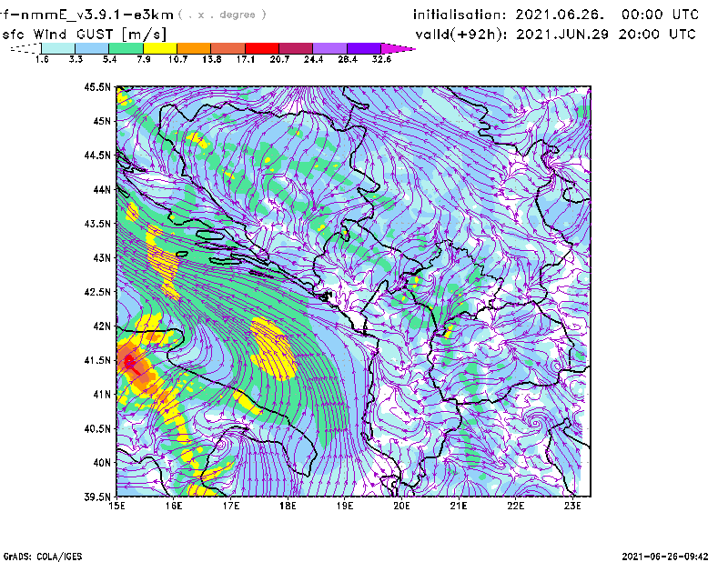This screenshot has height=562, width=728.
Task: Click the 20.7 legend value label
Action: [x=279, y=59]
